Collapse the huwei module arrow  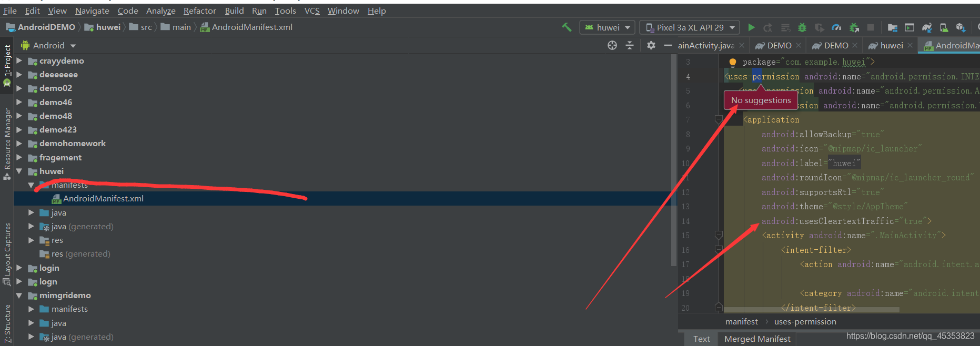[x=19, y=171]
